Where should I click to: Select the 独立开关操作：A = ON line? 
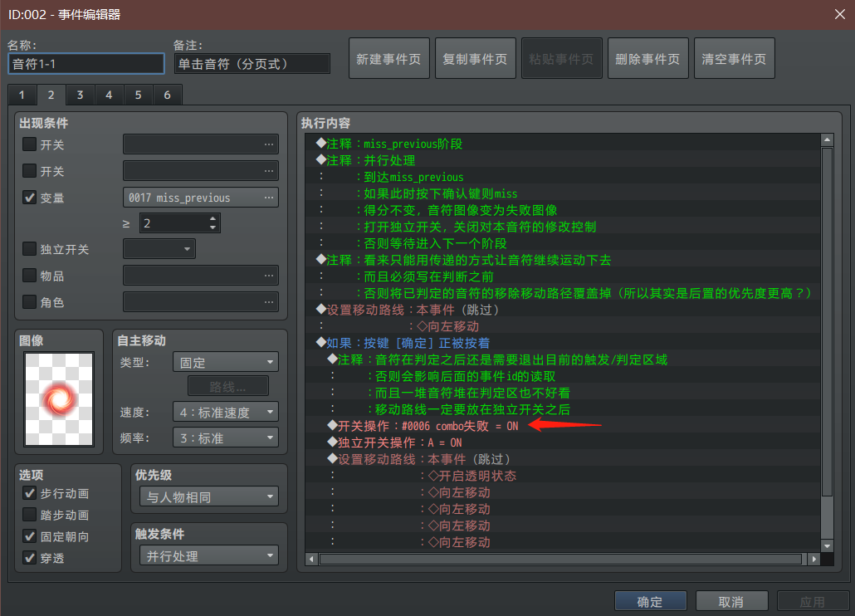coord(563,442)
